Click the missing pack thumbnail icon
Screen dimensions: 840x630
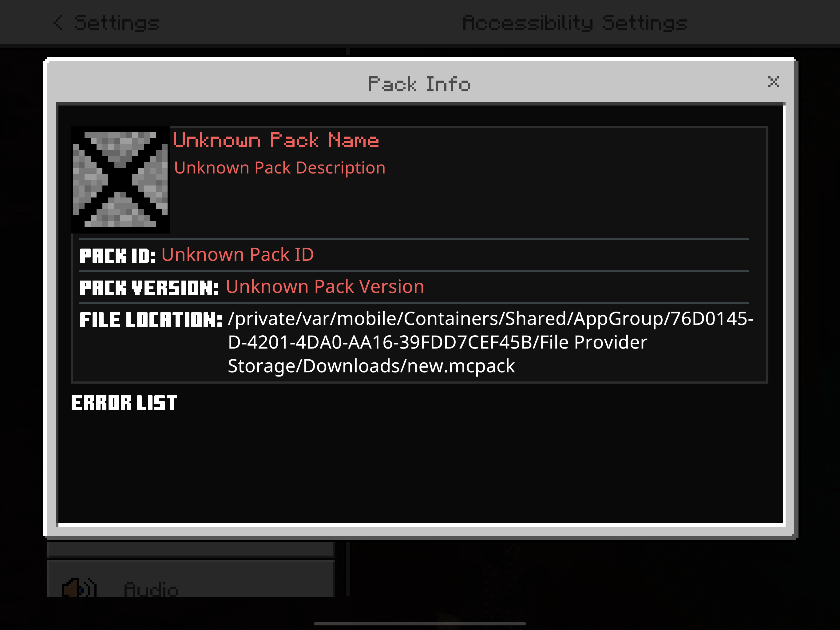(120, 179)
